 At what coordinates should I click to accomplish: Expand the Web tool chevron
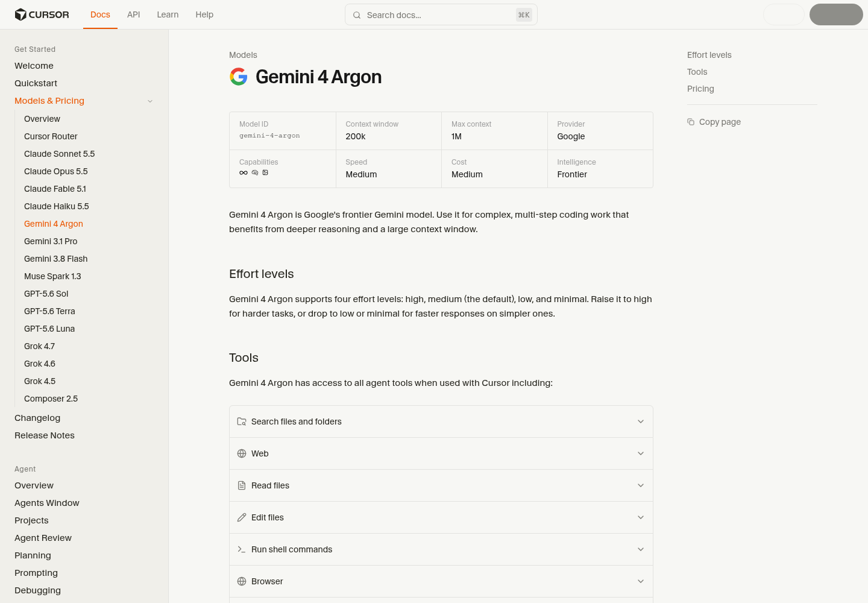coord(641,453)
